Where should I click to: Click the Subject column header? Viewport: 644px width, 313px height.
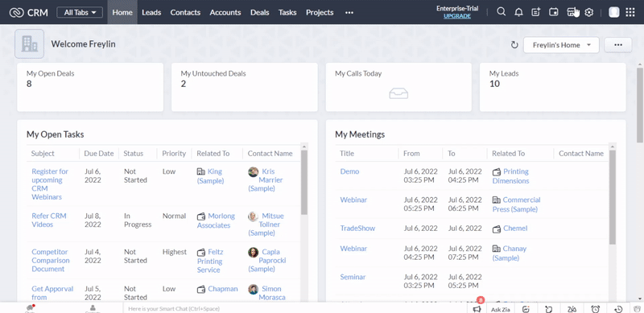[43, 153]
